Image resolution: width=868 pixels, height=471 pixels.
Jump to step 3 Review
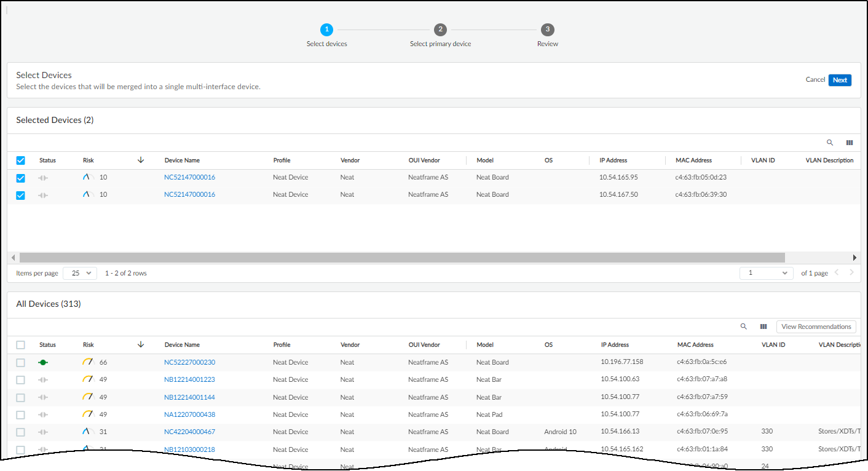pos(547,30)
